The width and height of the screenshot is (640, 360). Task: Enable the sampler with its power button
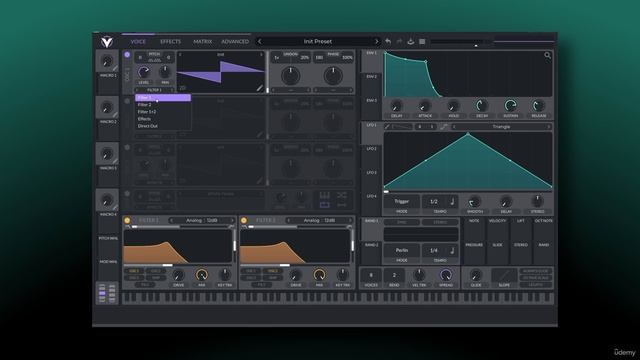tap(127, 194)
